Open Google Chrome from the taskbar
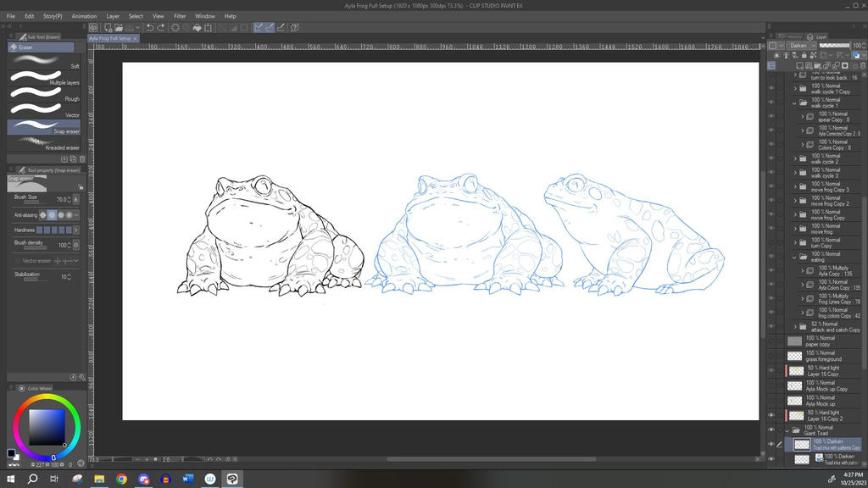This screenshot has width=868, height=488. [x=121, y=479]
